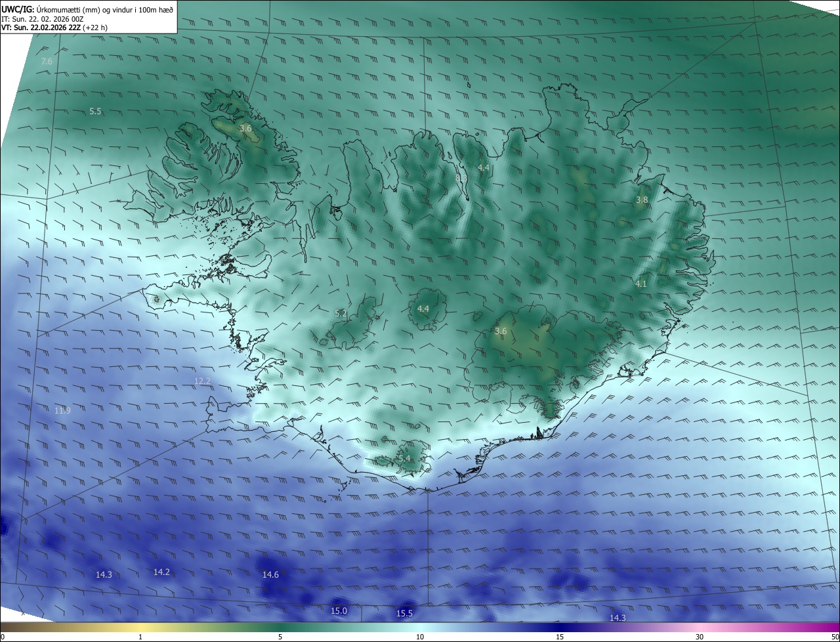The width and height of the screenshot is (840, 642).
Task: Click the 50 tick on the colour scale
Action: point(835,637)
